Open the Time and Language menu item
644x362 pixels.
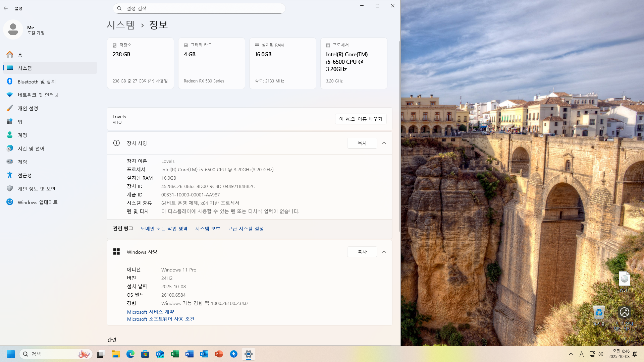(31, 148)
